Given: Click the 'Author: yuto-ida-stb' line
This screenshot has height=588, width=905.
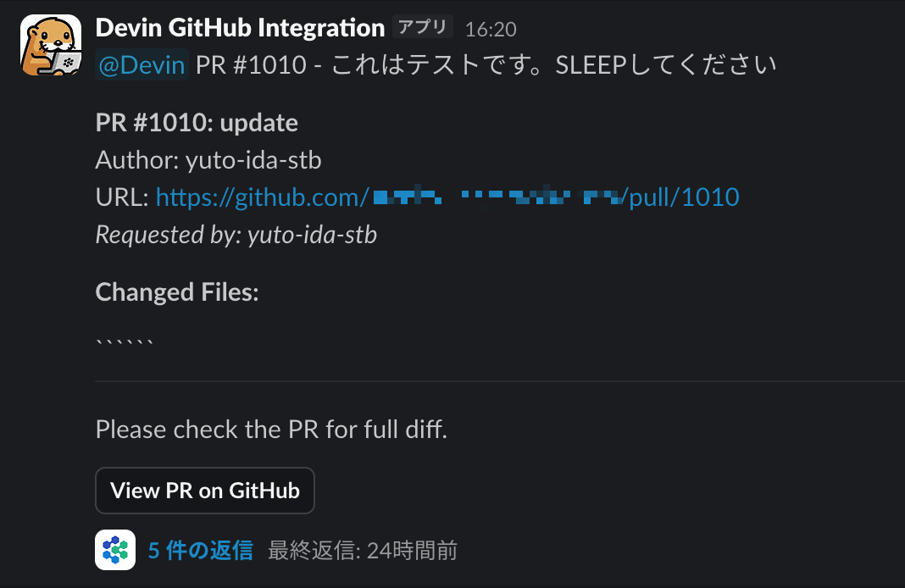Looking at the screenshot, I should pos(208,160).
